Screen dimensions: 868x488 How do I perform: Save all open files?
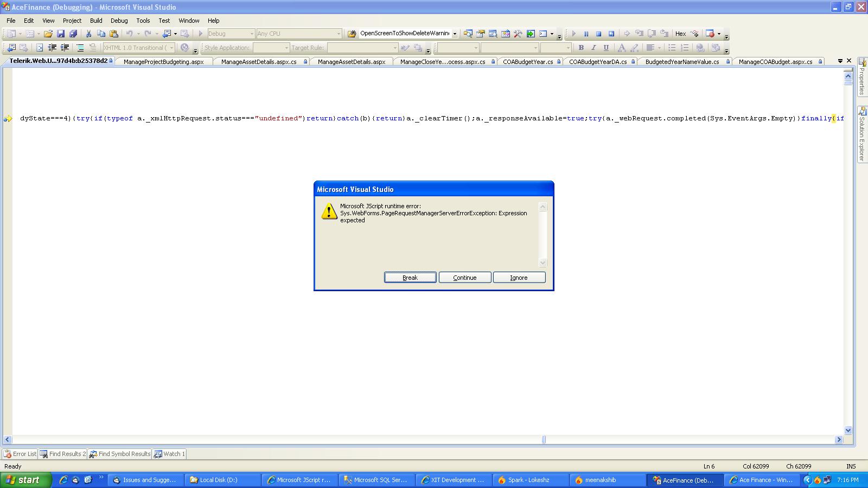point(73,34)
